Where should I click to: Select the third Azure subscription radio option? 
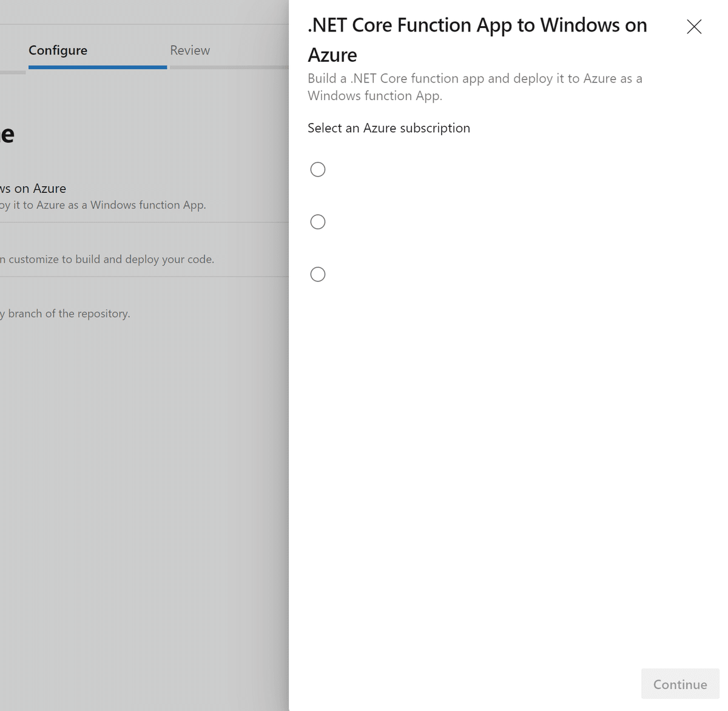click(318, 274)
